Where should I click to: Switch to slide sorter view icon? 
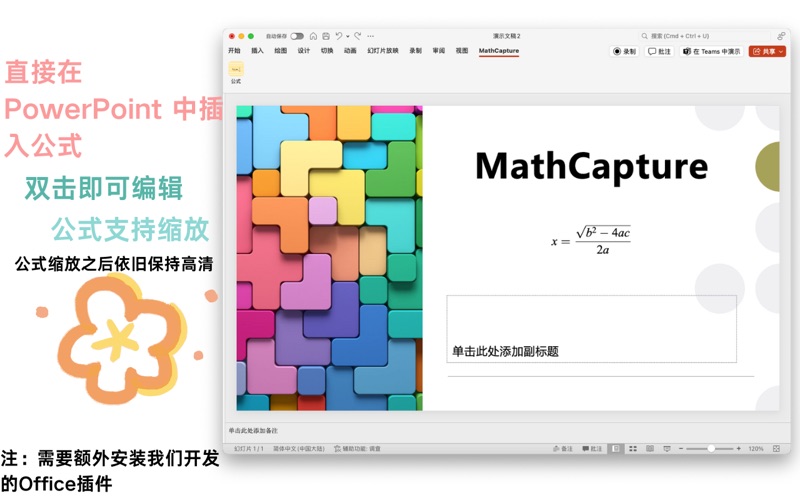633,449
